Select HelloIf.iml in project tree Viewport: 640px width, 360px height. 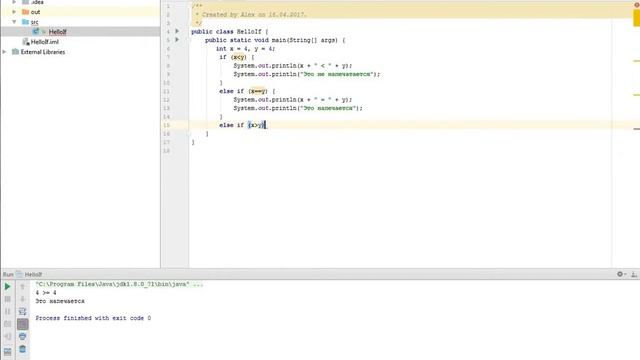(44, 42)
